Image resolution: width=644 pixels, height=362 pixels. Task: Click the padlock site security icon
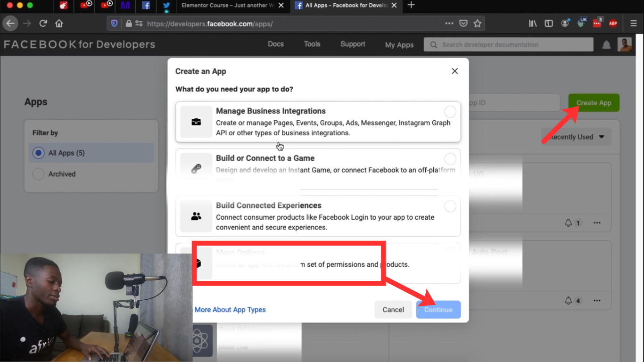[129, 23]
